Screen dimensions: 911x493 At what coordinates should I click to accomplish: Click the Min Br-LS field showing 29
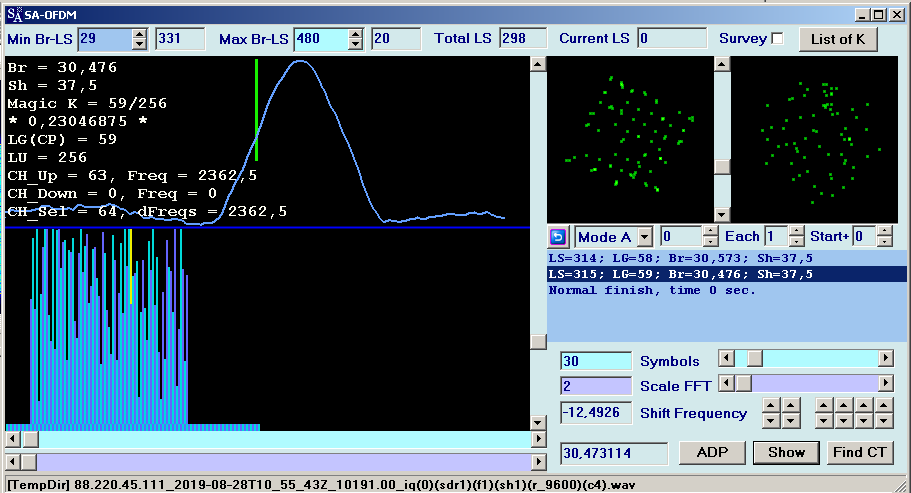click(x=105, y=39)
